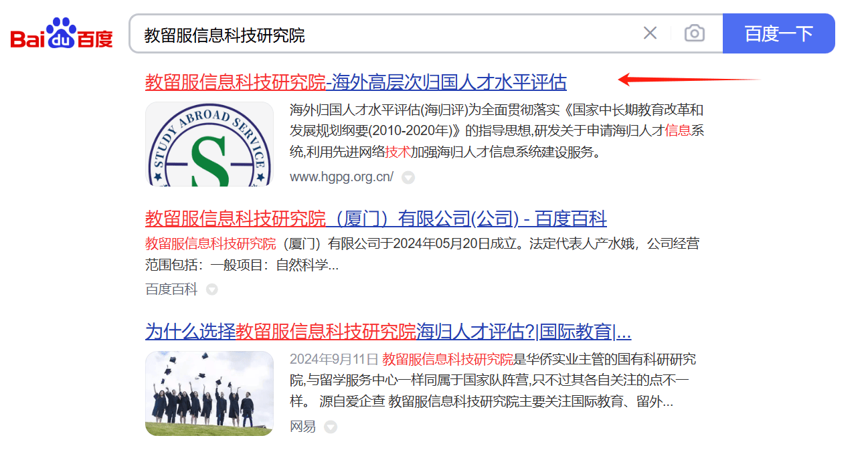Expand the dropdown next to www.hgpg.org.cn
Viewport: 868px width, 458px height.
point(409,178)
